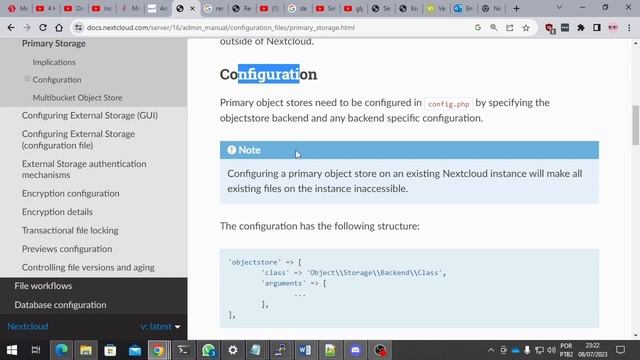View site information icon in address bar
The width and height of the screenshot is (640, 360).
78,27
